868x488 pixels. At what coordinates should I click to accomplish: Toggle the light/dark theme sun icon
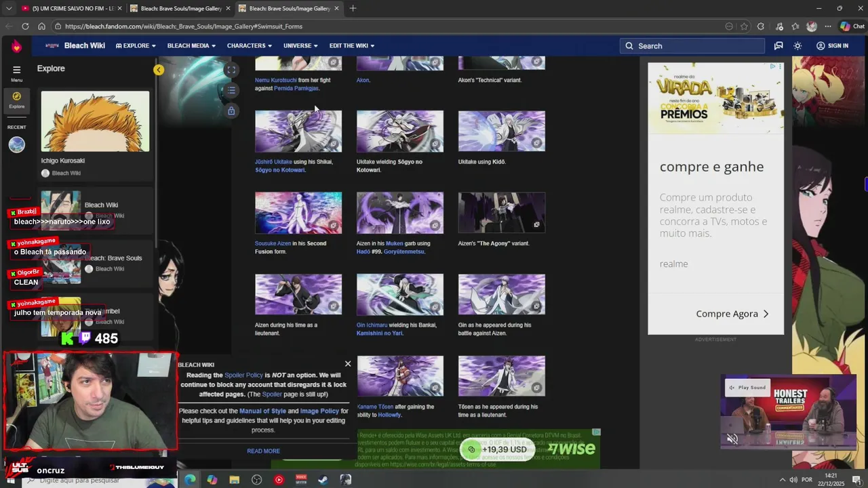coord(797,46)
